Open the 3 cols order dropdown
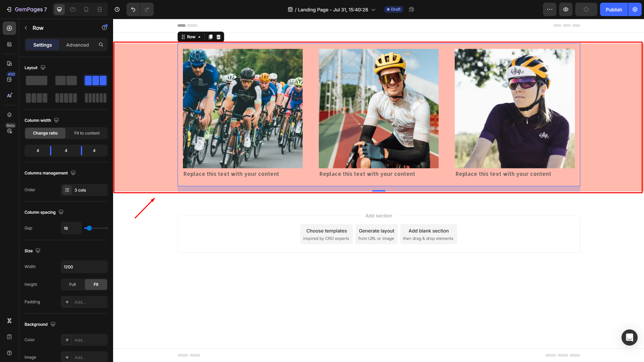The image size is (644, 362). coord(84,190)
